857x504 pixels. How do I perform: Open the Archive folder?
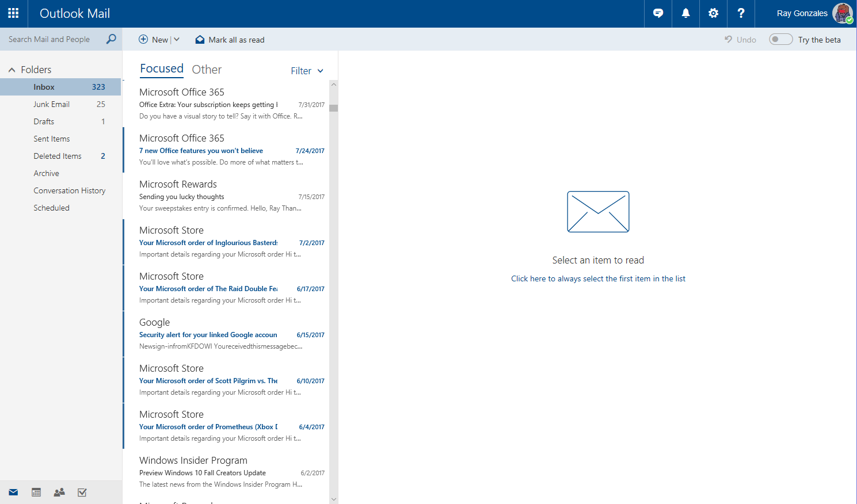coord(60,173)
